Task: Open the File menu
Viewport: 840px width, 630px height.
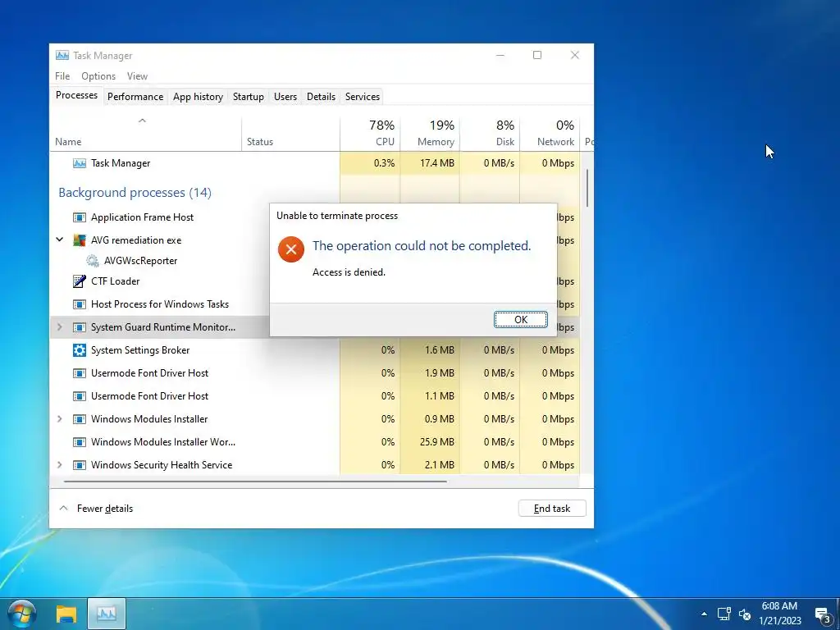Action: click(x=62, y=76)
